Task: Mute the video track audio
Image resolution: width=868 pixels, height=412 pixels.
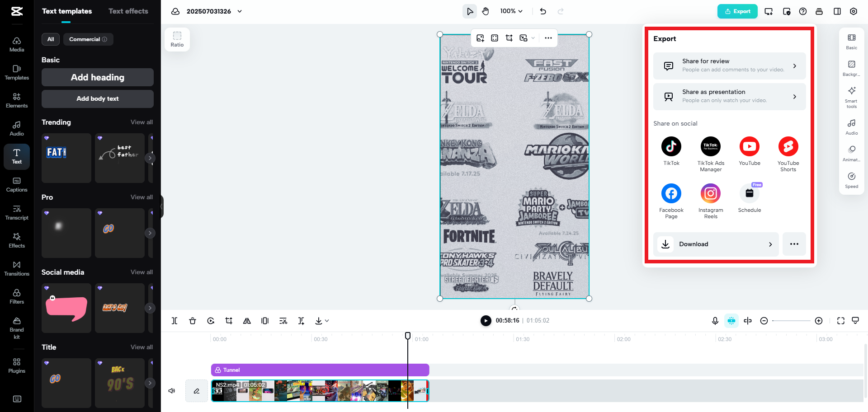Action: pos(172,390)
